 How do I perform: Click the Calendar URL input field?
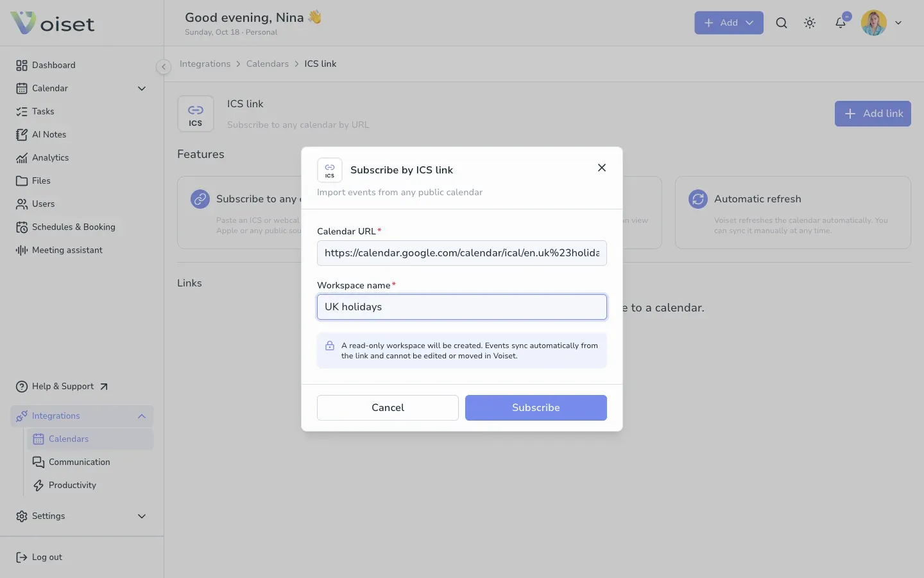pyautogui.click(x=462, y=253)
